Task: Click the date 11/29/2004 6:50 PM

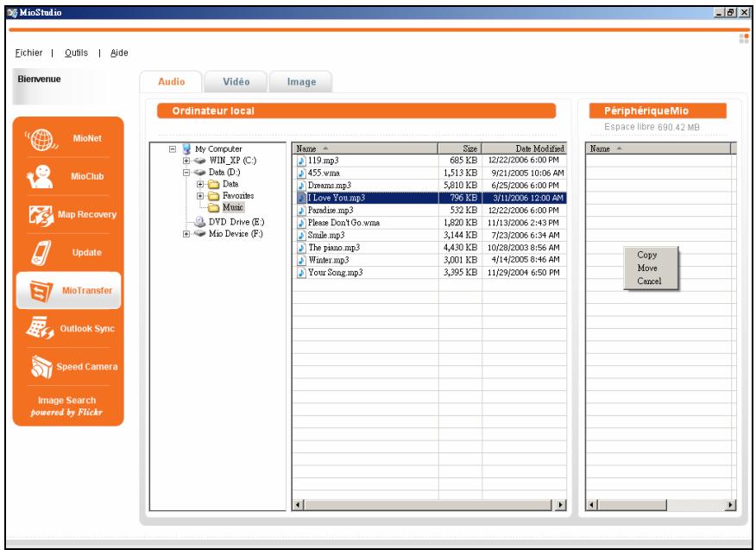Action: tap(524, 273)
